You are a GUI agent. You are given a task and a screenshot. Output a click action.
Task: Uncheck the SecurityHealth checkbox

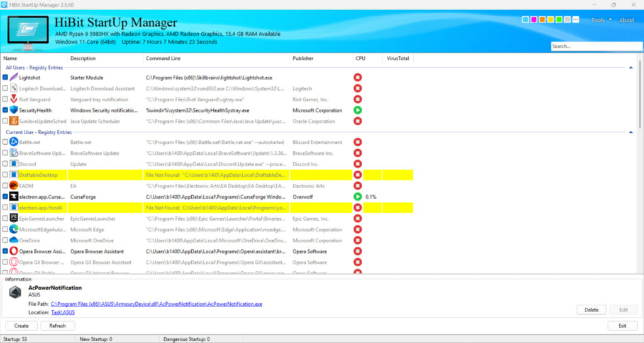[x=5, y=110]
